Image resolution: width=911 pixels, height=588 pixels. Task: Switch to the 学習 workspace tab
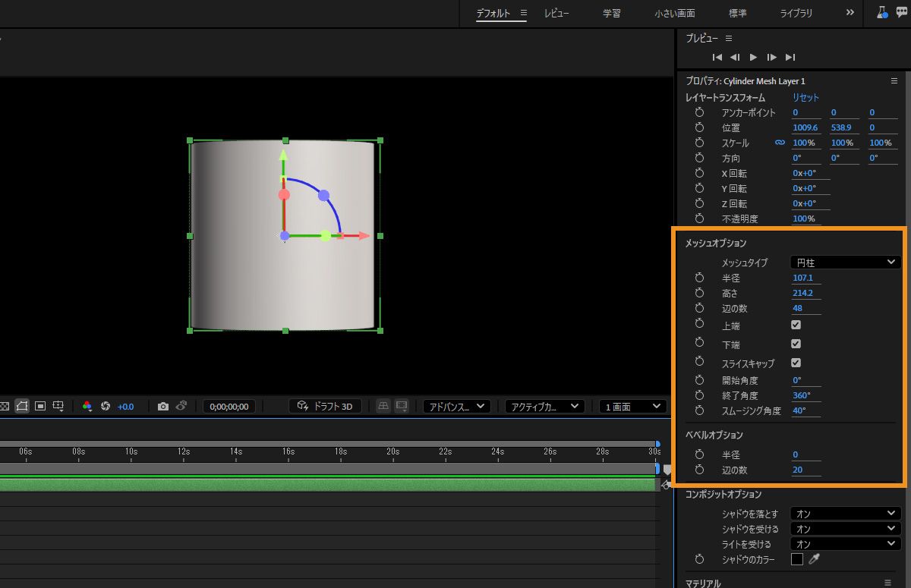pyautogui.click(x=612, y=14)
